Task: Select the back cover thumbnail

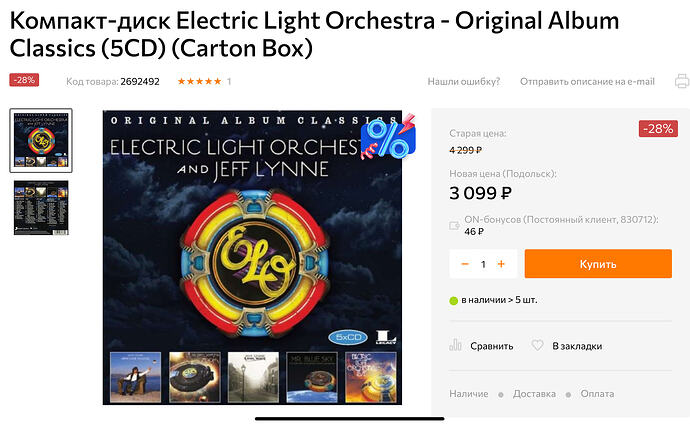Action: tap(41, 207)
